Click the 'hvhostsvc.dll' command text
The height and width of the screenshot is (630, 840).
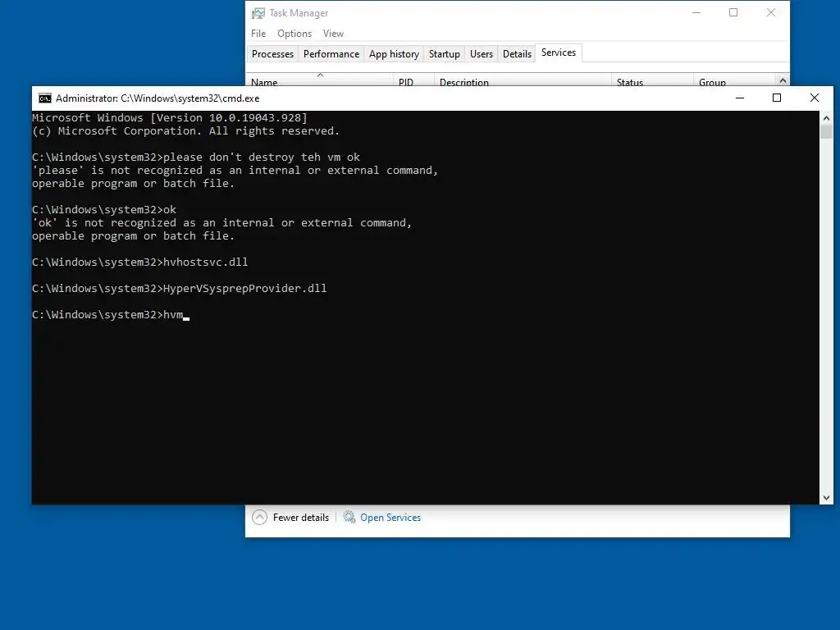205,262
